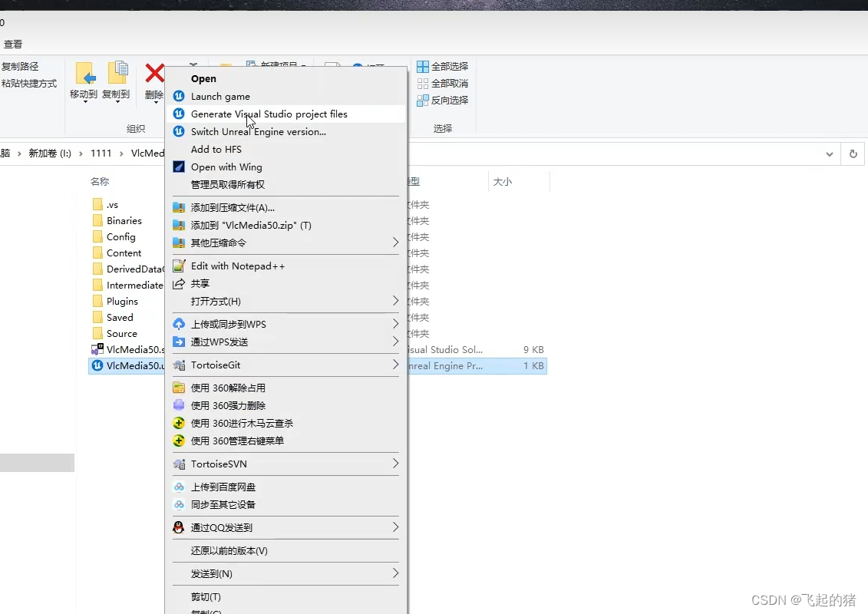Image resolution: width=868 pixels, height=614 pixels.
Task: Open the address bar history dropdown
Action: click(830, 154)
